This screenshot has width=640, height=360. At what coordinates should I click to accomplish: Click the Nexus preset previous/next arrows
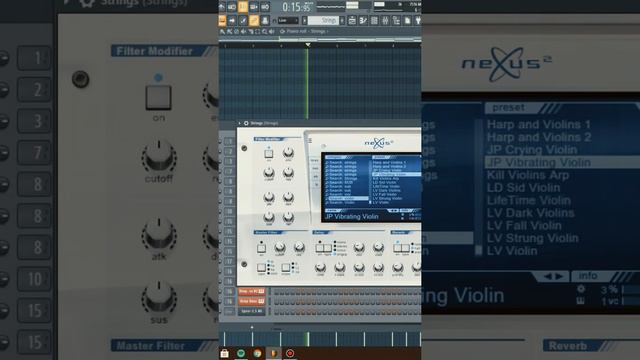[x=393, y=211]
